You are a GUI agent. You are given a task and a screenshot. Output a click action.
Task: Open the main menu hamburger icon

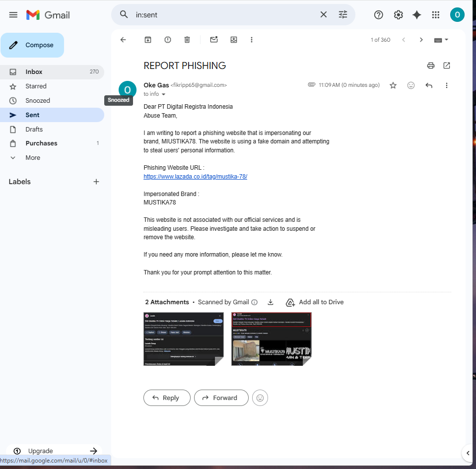pyautogui.click(x=13, y=15)
